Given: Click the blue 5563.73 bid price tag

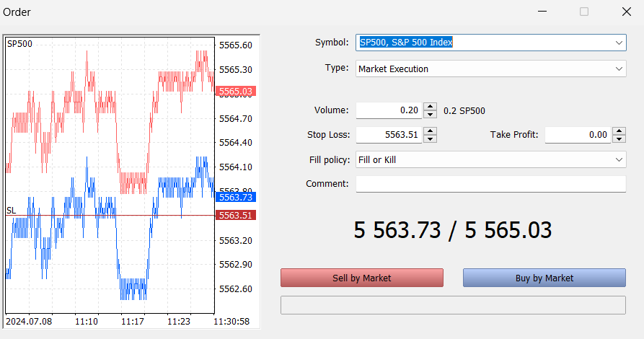Looking at the screenshot, I should click(x=237, y=197).
